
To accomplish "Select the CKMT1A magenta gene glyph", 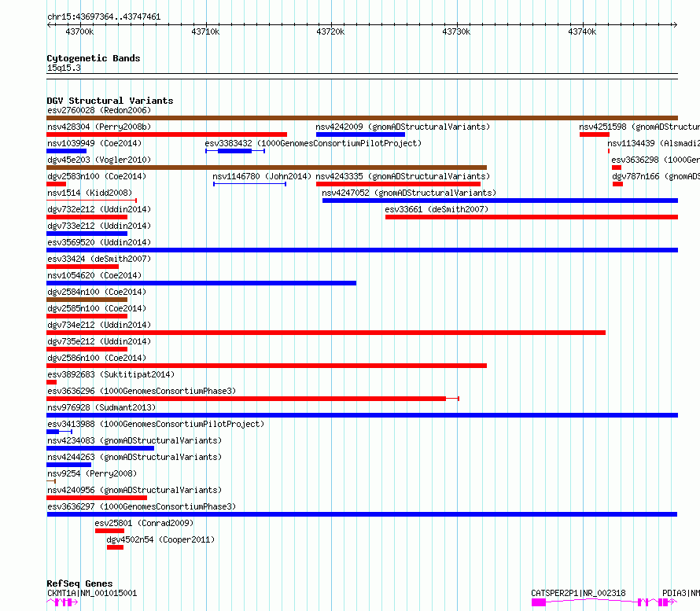I will (x=62, y=602).
